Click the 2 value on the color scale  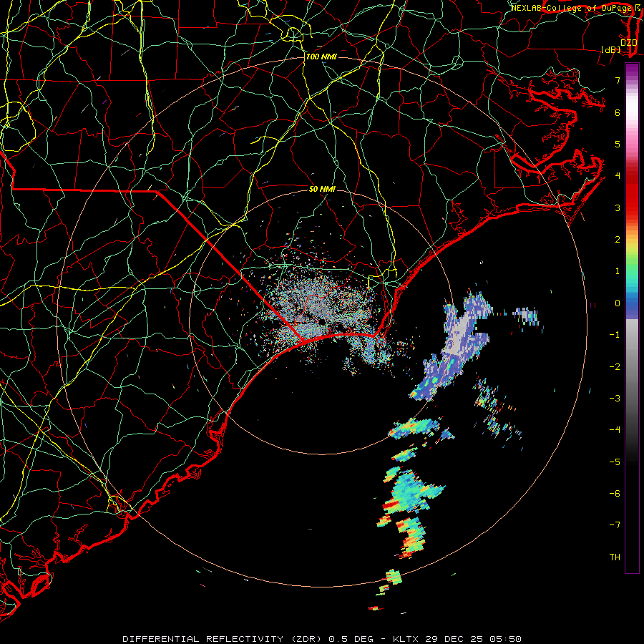click(x=618, y=240)
